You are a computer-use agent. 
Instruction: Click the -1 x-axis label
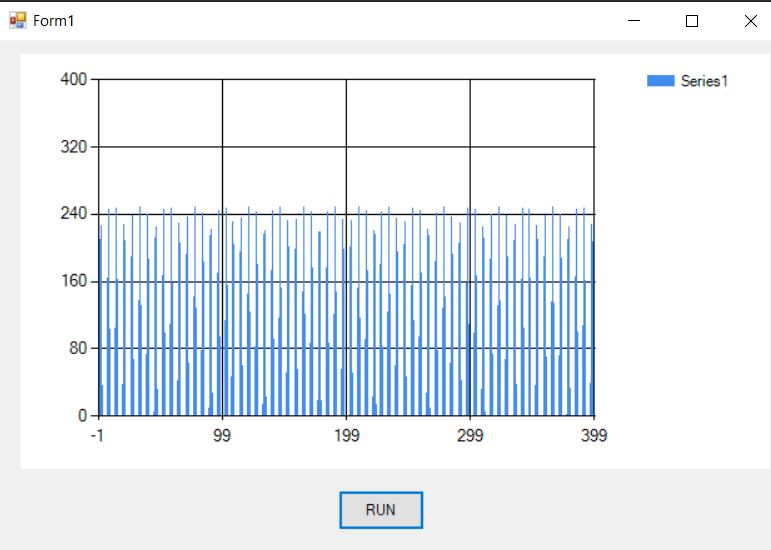pos(97,435)
